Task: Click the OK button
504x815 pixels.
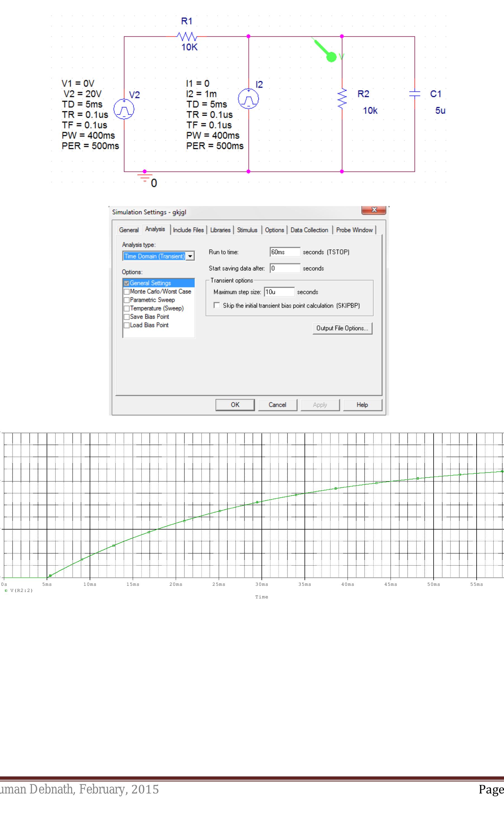Action: pyautogui.click(x=235, y=405)
